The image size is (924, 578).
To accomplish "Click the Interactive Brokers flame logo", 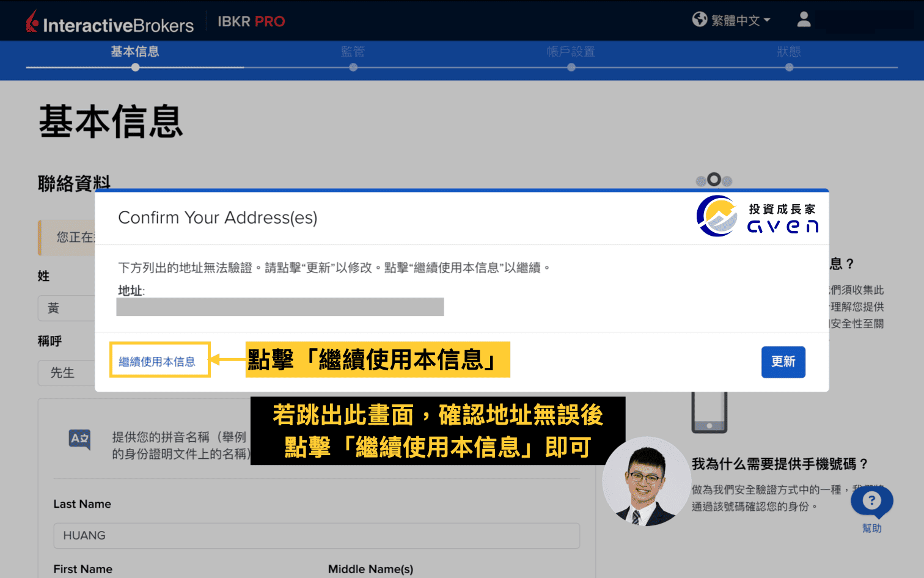I will click(x=31, y=20).
